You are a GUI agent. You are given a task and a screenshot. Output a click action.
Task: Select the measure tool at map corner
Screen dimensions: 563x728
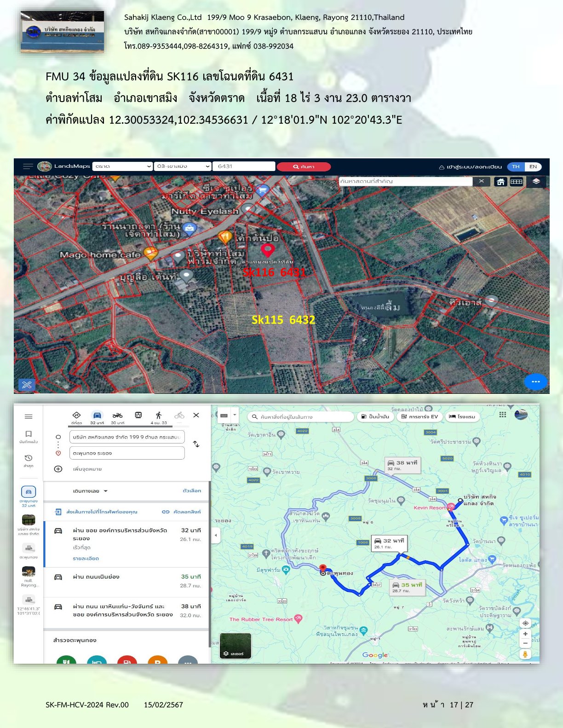click(27, 385)
